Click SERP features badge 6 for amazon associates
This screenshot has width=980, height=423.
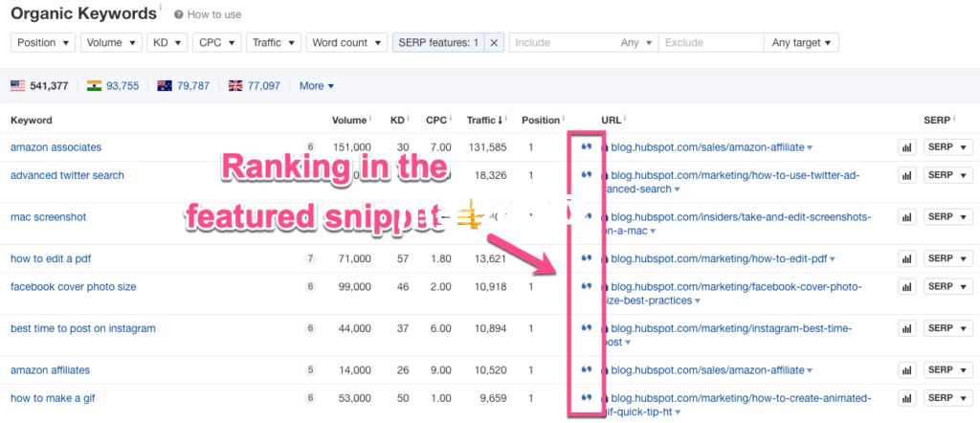(310, 147)
